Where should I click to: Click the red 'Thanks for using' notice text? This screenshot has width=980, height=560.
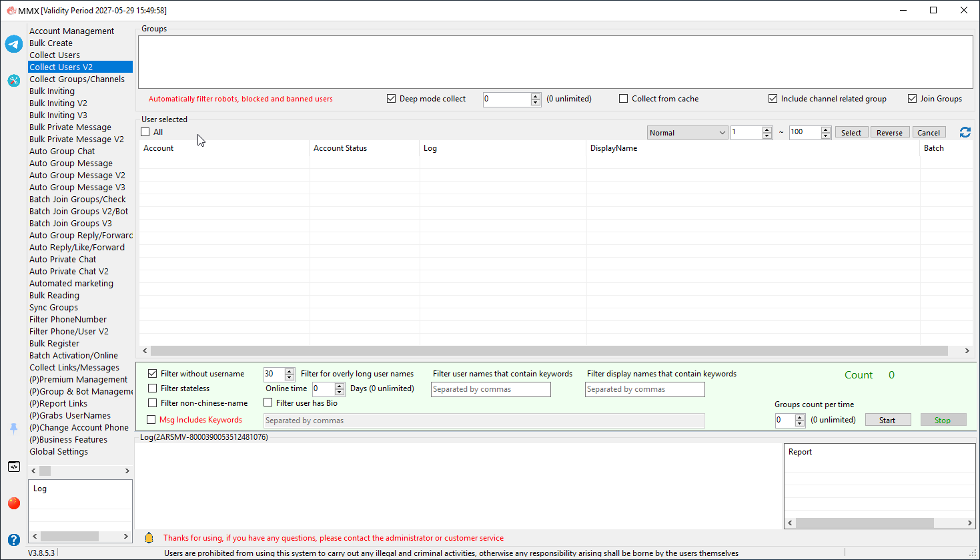334,538
